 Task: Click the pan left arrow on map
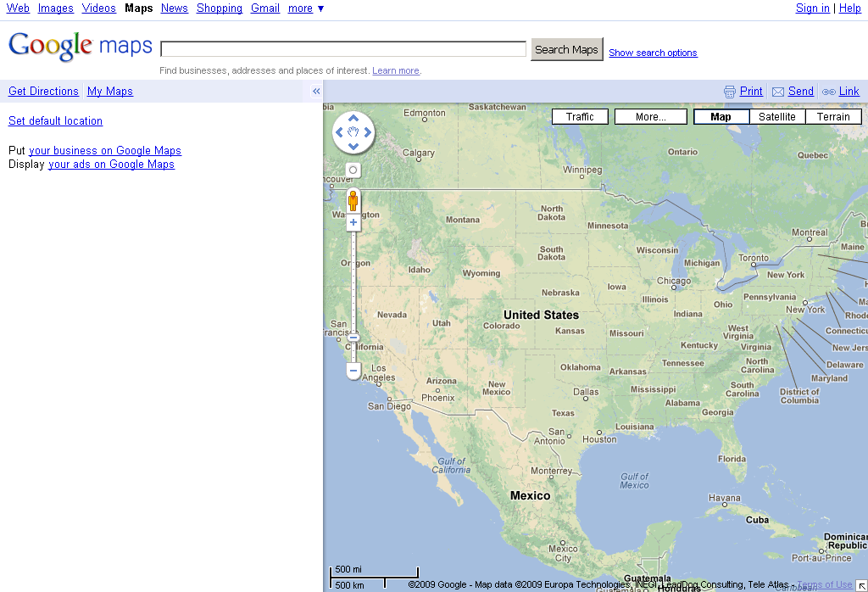[339, 132]
